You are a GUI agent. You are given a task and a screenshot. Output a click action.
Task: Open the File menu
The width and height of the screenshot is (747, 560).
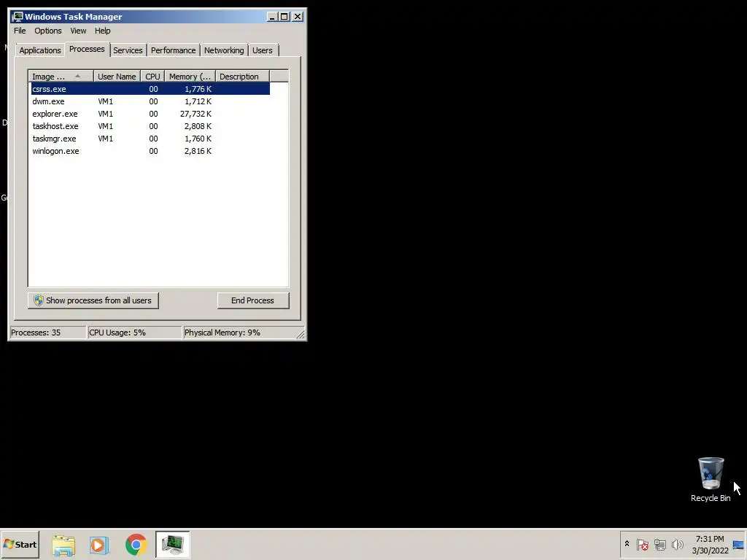tap(20, 31)
